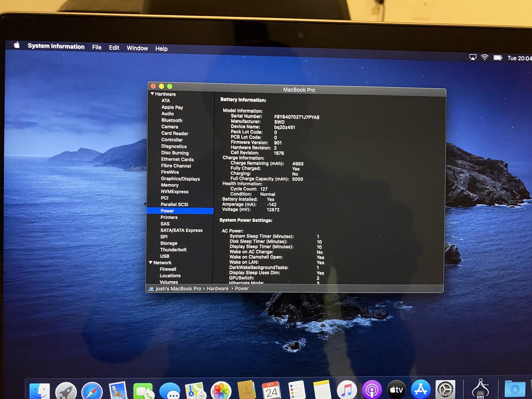Open System Preferences gear in Dock
Image resolution: width=532 pixels, height=399 pixels.
pos(445,389)
